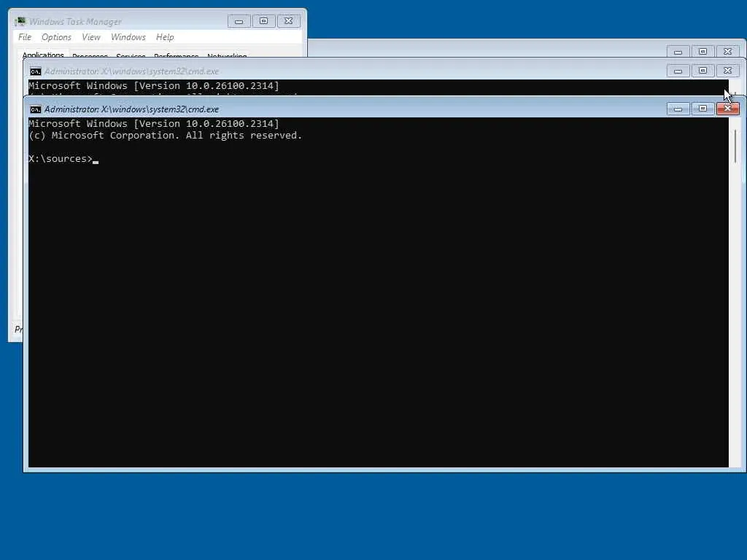Close the Windows Task Manager window
747x560 pixels.
point(288,21)
